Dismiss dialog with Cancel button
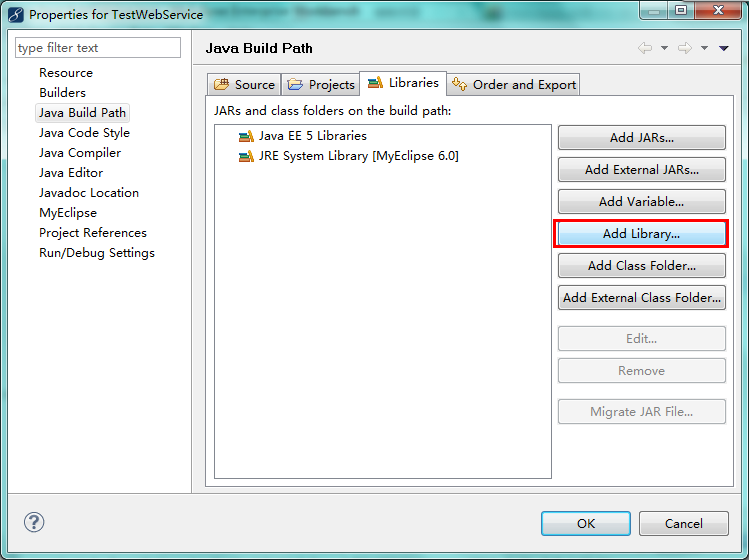Image resolution: width=749 pixels, height=560 pixels. click(x=684, y=524)
